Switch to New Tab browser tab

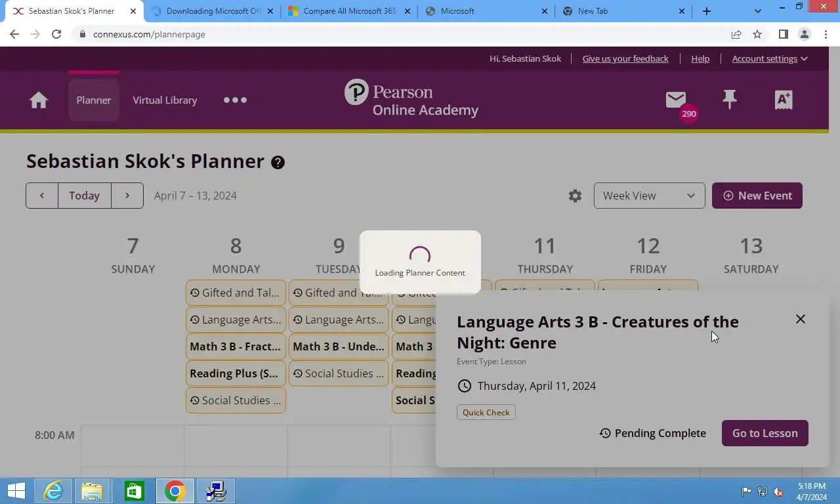click(623, 11)
